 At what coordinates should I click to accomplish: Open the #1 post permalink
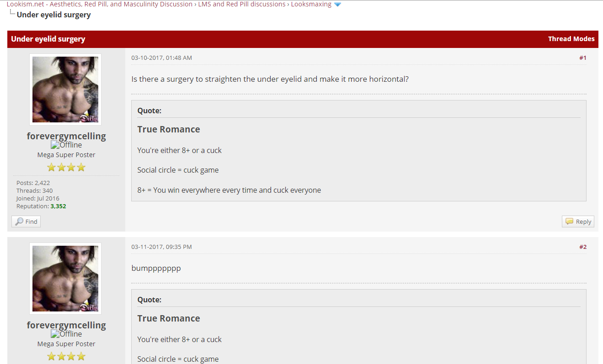(x=583, y=58)
